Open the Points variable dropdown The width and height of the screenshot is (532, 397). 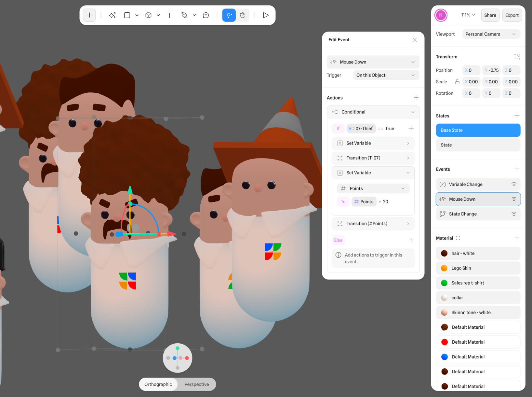[x=373, y=189]
